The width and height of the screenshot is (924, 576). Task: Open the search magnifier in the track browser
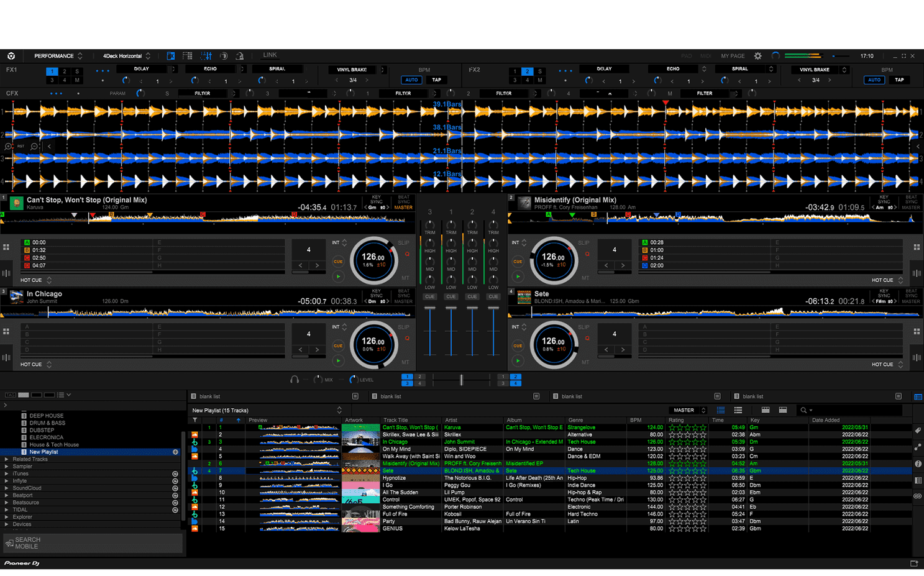(803, 409)
